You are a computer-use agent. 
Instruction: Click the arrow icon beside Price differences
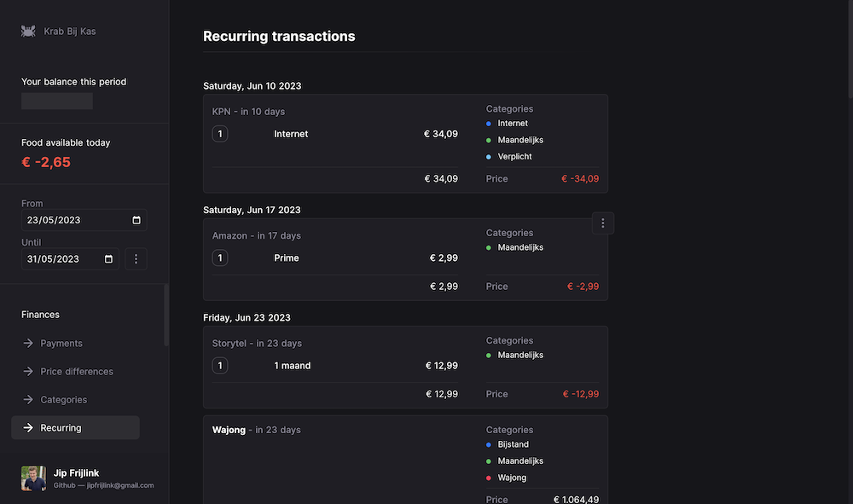click(x=29, y=371)
